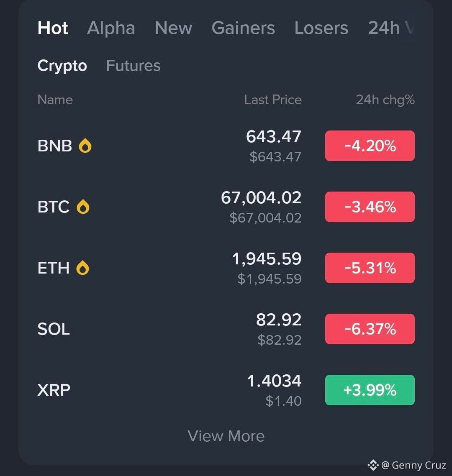Show the Gainers tab
452x476 pixels.
[x=243, y=28]
